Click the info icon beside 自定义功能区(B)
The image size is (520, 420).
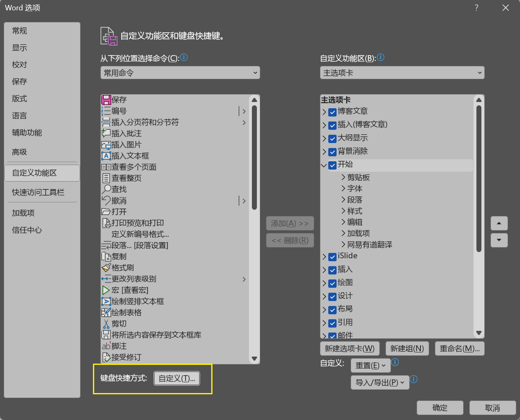click(x=381, y=57)
